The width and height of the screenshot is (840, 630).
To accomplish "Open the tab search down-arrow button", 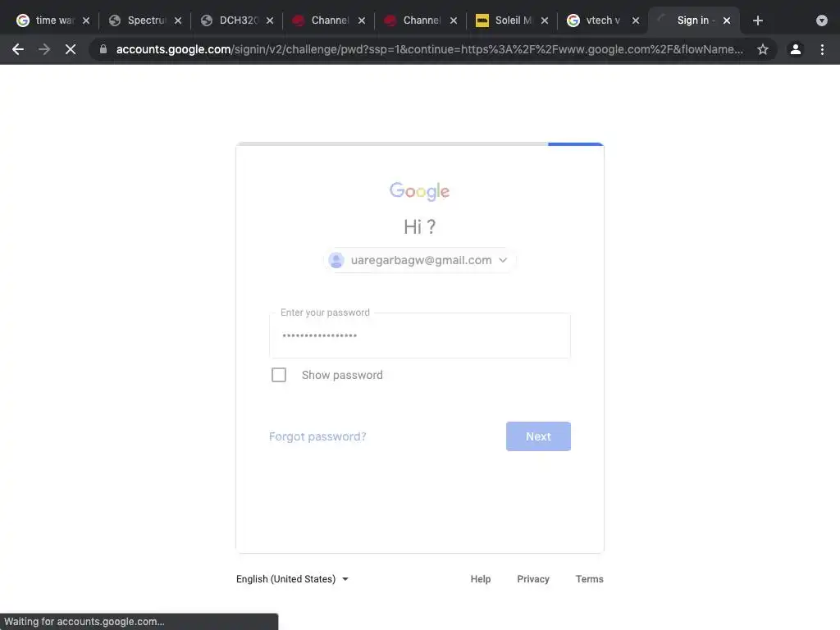I will 822,21.
